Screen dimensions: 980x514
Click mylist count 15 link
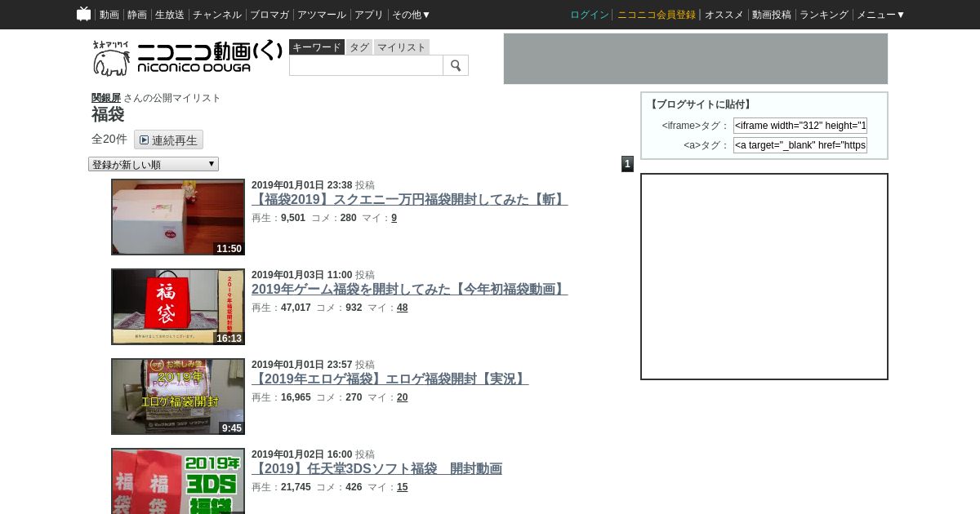coord(402,487)
